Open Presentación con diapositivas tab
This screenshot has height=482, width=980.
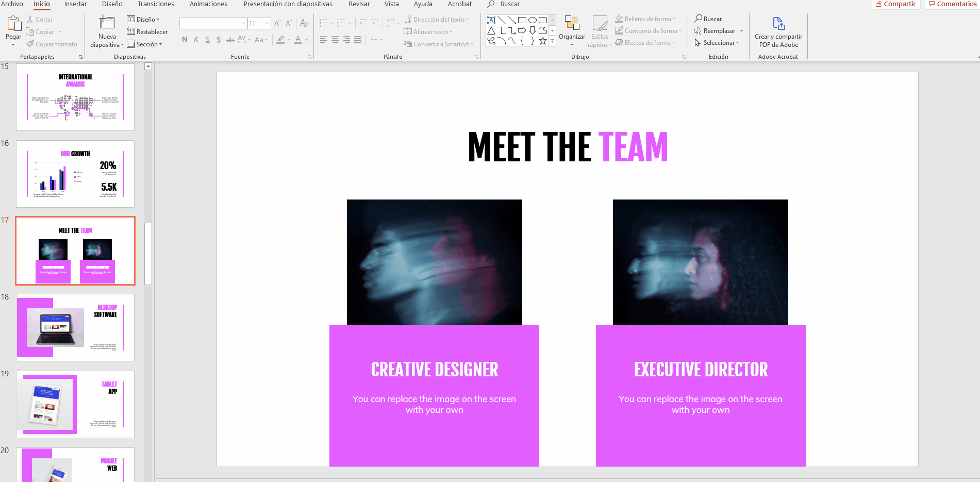(x=288, y=4)
